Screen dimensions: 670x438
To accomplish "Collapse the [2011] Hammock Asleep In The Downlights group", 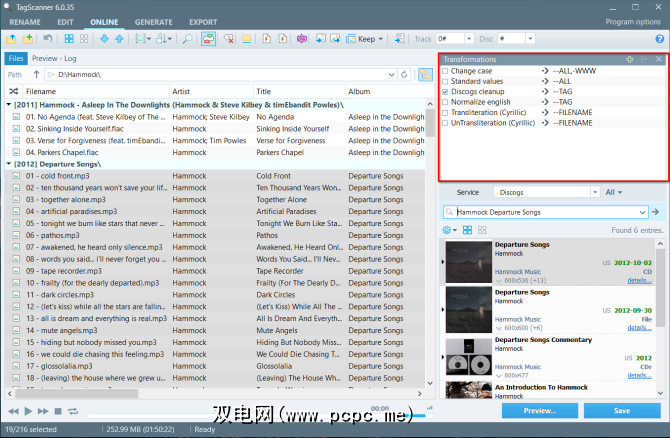I will point(9,104).
